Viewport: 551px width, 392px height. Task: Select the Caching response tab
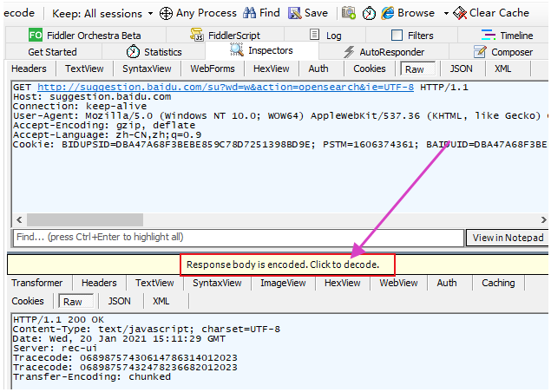(x=498, y=283)
